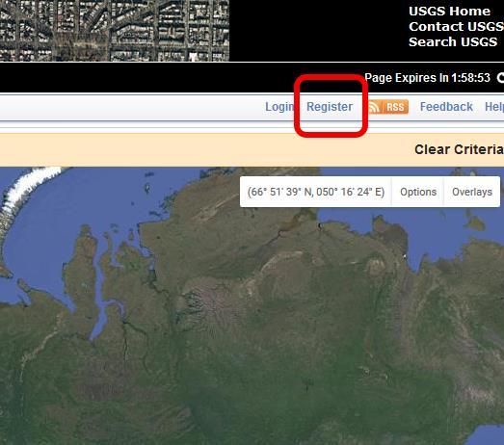Open the USGS Home link
Screen dimensions: 504x445
coord(449,12)
